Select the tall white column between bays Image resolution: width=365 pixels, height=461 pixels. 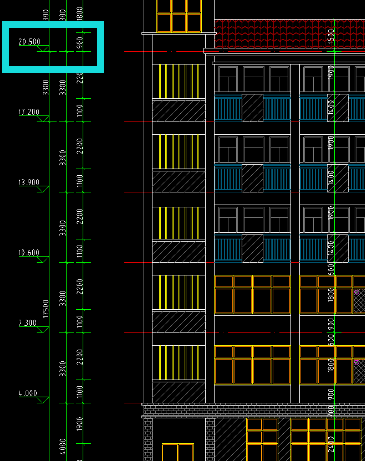tap(295, 233)
